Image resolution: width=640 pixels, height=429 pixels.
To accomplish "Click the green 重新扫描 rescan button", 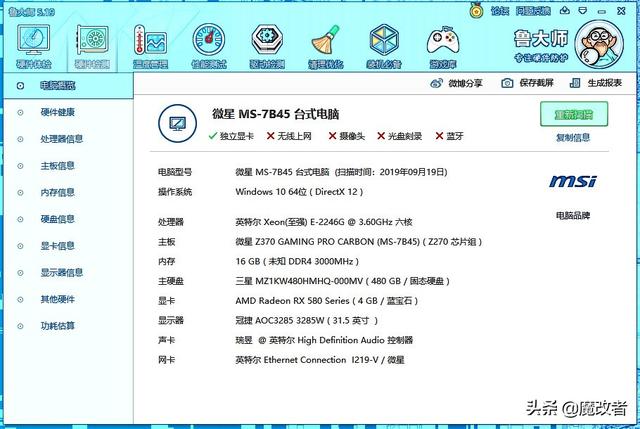I will coord(574,114).
